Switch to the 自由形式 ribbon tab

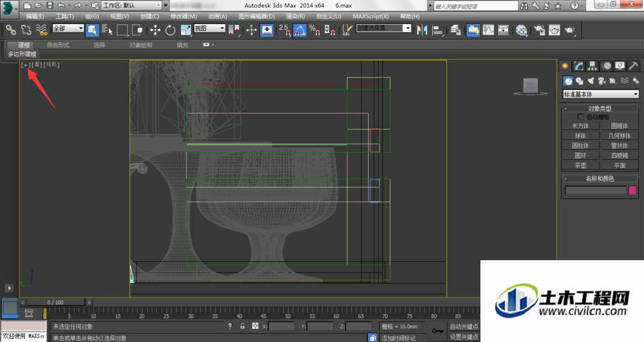pyautogui.click(x=58, y=44)
